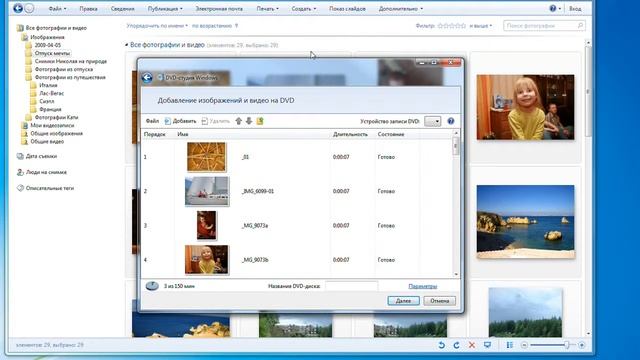Open Упорядочить по имени sort dropdown
The width and height of the screenshot is (640, 360).
tap(157, 26)
